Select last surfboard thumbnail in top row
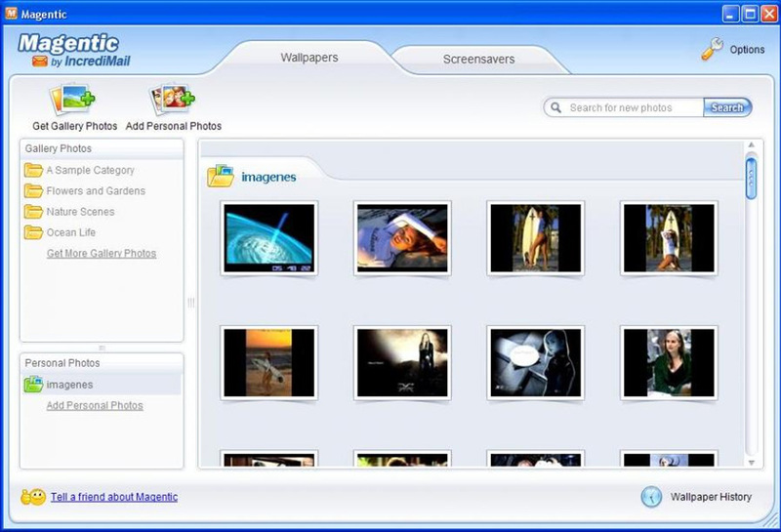Viewport: 781px width, 532px height. tap(669, 238)
